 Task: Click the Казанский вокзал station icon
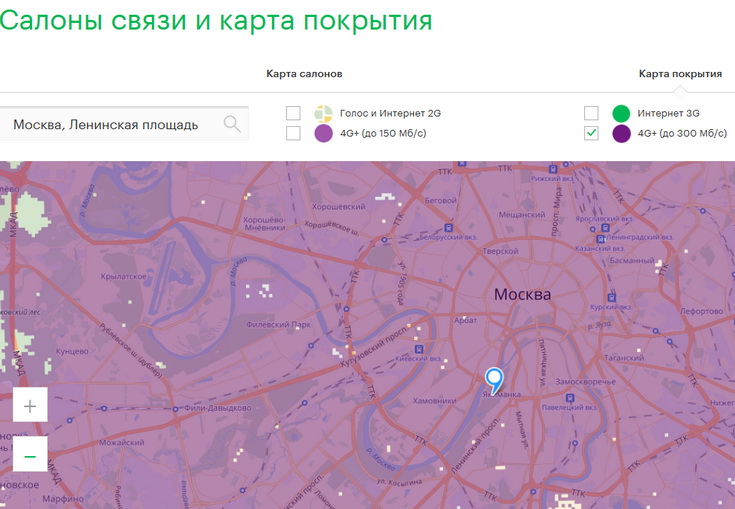coord(600,240)
